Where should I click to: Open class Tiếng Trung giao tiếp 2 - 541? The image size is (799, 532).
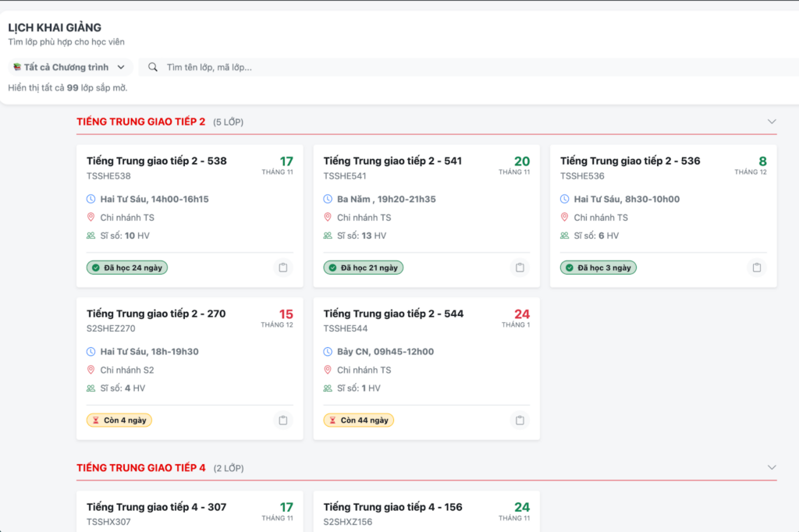[x=392, y=161]
